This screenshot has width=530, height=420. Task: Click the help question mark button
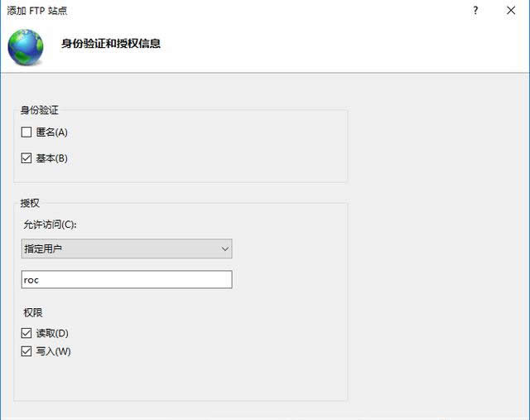pyautogui.click(x=475, y=11)
